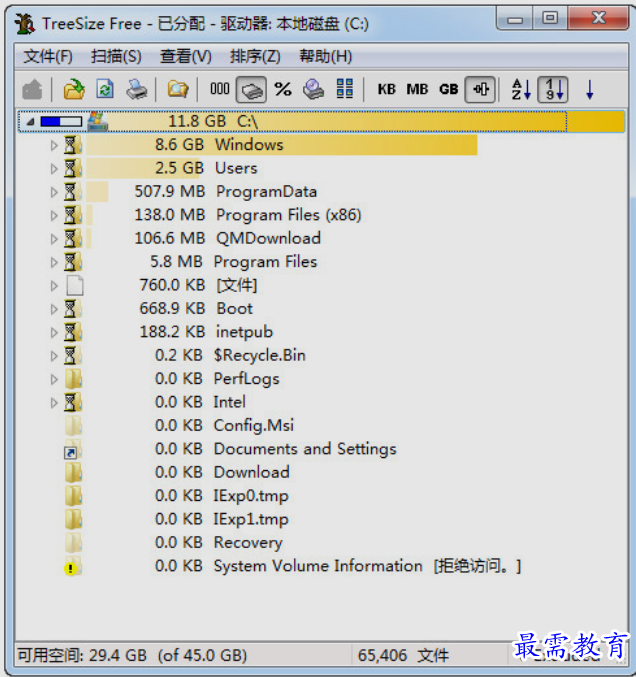The width and height of the screenshot is (636, 677).
Task: Click the folder icon beside PerfLogs
Action: [x=73, y=379]
